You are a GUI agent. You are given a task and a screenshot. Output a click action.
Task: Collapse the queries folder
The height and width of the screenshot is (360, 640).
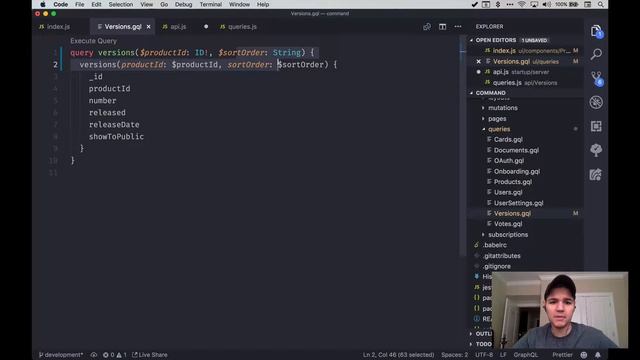483,129
